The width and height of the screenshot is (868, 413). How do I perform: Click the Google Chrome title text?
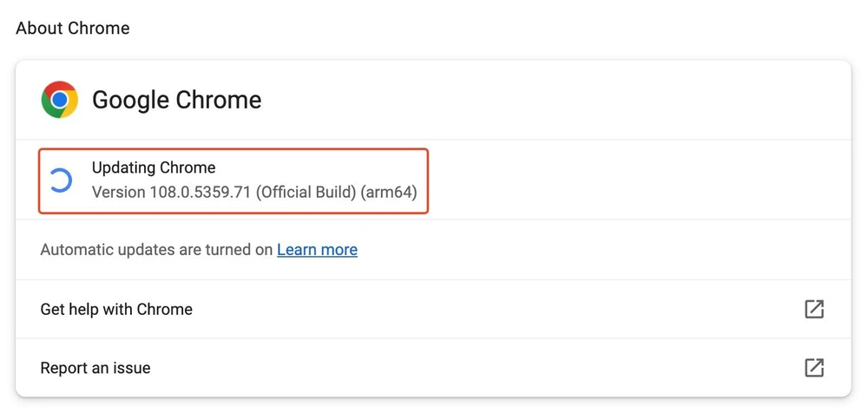tap(176, 100)
